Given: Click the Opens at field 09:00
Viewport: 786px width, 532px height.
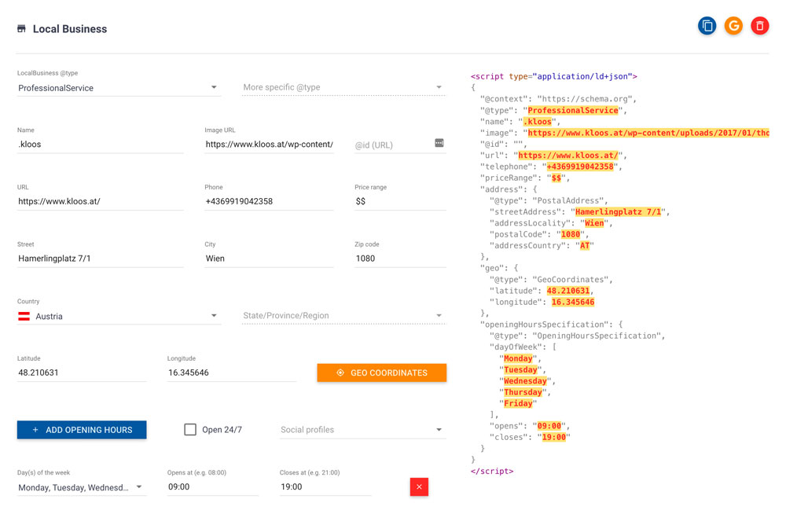Looking at the screenshot, I should [x=213, y=487].
